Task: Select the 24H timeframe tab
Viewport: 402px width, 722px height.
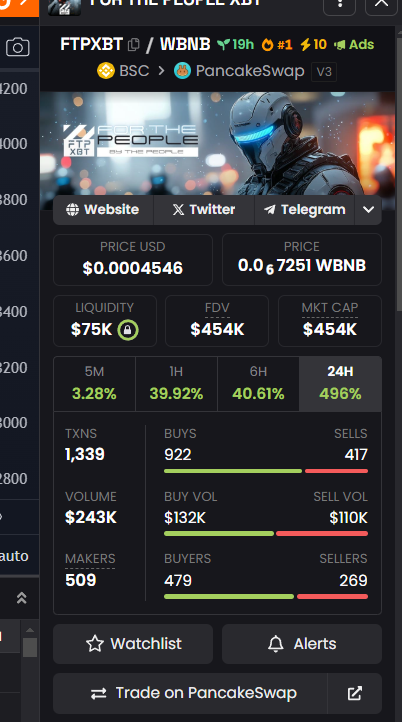Action: click(x=340, y=384)
